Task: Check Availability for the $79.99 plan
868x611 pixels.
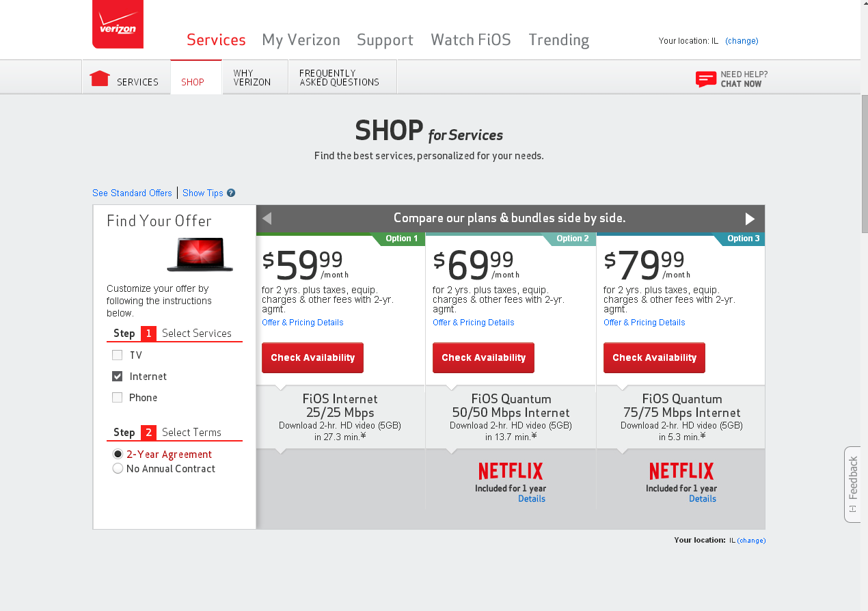Action: pos(654,357)
